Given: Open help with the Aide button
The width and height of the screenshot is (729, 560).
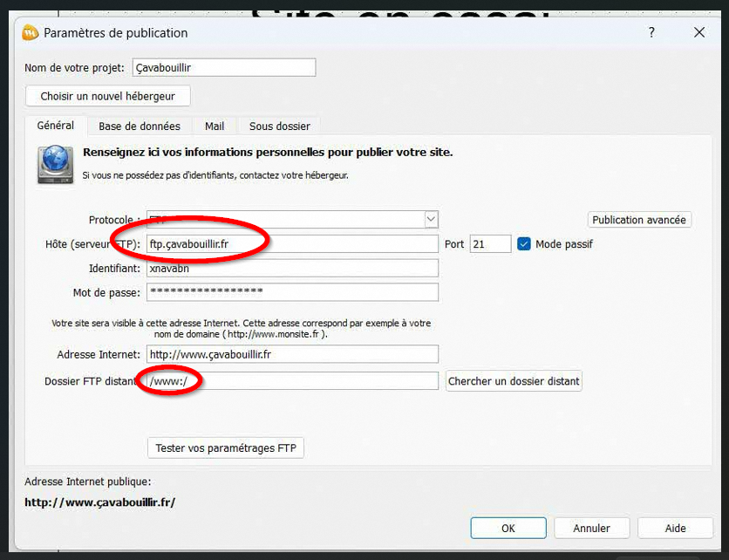Looking at the screenshot, I should (x=675, y=528).
